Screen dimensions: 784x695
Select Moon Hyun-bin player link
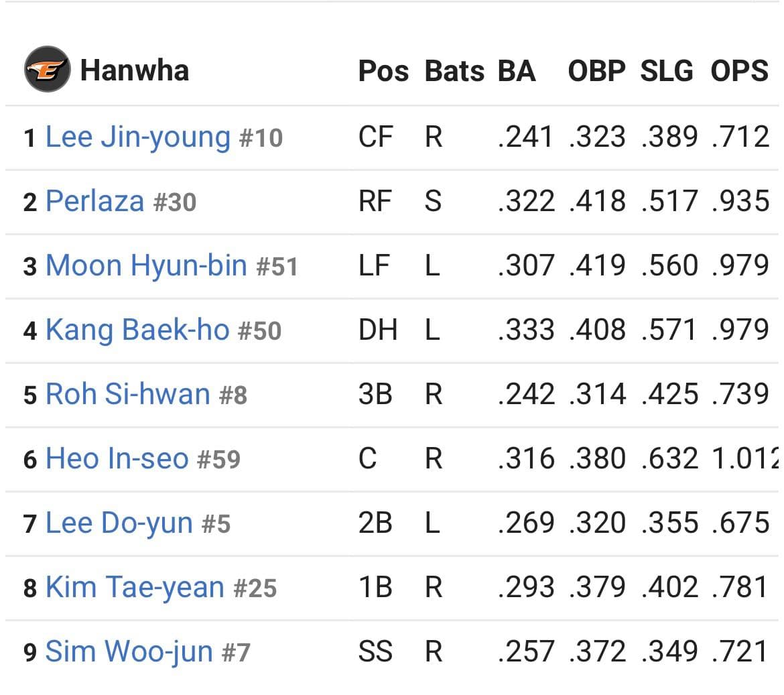coord(147,265)
